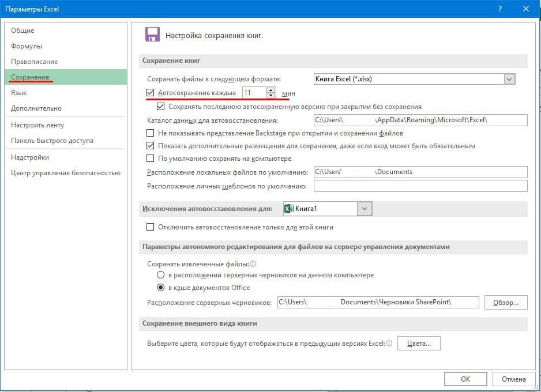Click the personal templates location field
This screenshot has height=392, width=541.
[420, 186]
